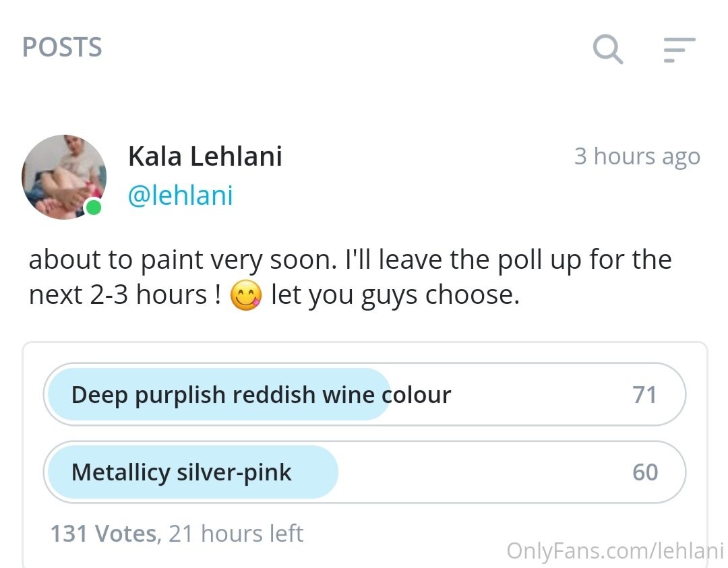This screenshot has width=728, height=568.
Task: View the 131 Votes total
Action: pyautogui.click(x=104, y=533)
